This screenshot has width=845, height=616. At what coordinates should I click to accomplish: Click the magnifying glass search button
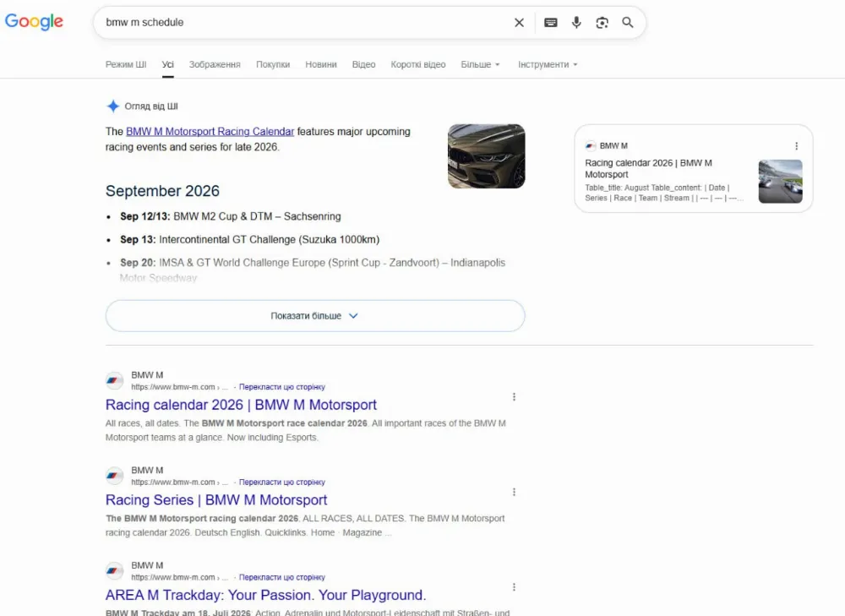[628, 23]
